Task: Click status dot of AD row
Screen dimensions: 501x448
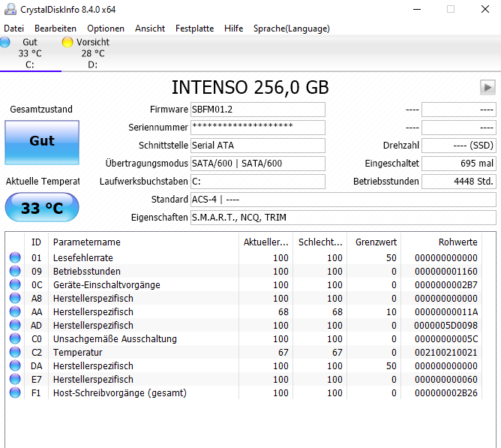Action: pos(15,325)
